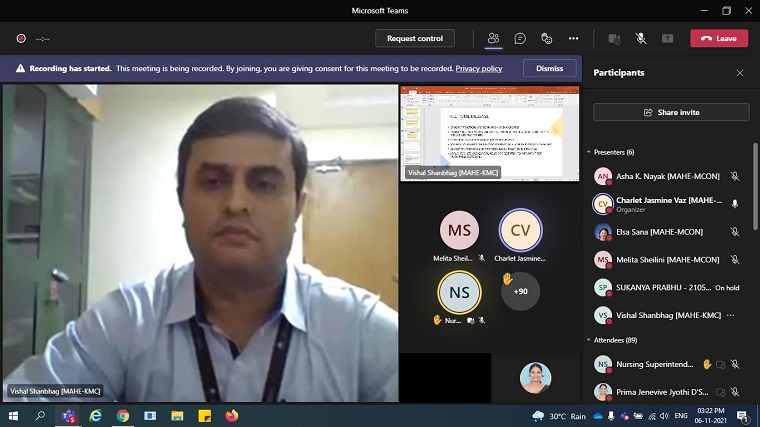This screenshot has height=427, width=760.
Task: Open the meeting chat panel
Action: click(520, 38)
